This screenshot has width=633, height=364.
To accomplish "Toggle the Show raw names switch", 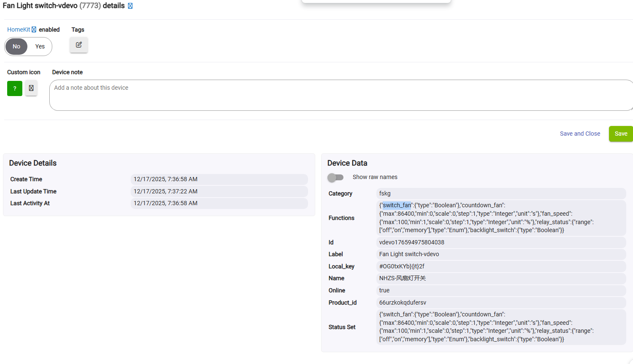I will coord(335,177).
